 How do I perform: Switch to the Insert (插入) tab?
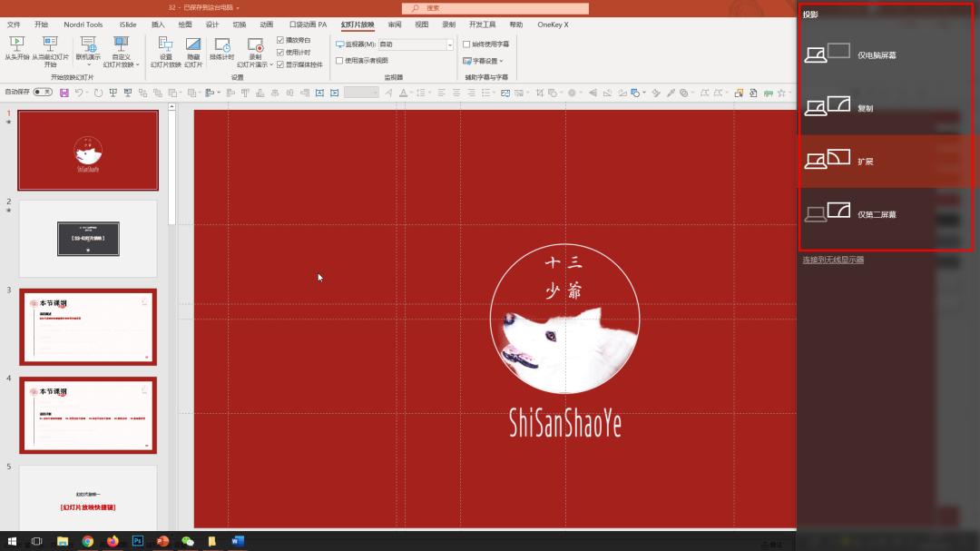click(x=158, y=25)
